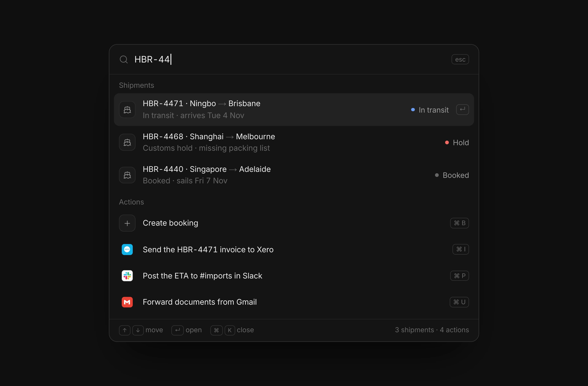Select HBR-4468 Shanghai to Melbourne shipment
The width and height of the screenshot is (588, 386).
(294, 142)
